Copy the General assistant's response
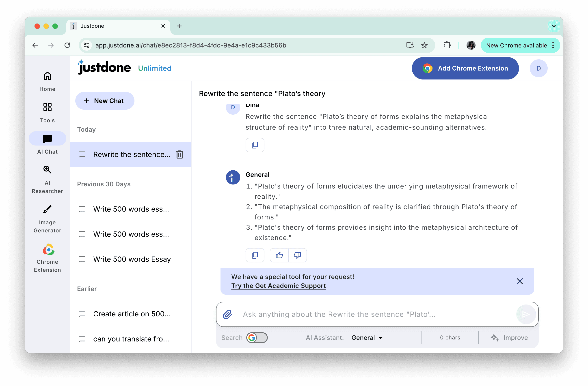This screenshot has width=588, height=386. pyautogui.click(x=255, y=255)
